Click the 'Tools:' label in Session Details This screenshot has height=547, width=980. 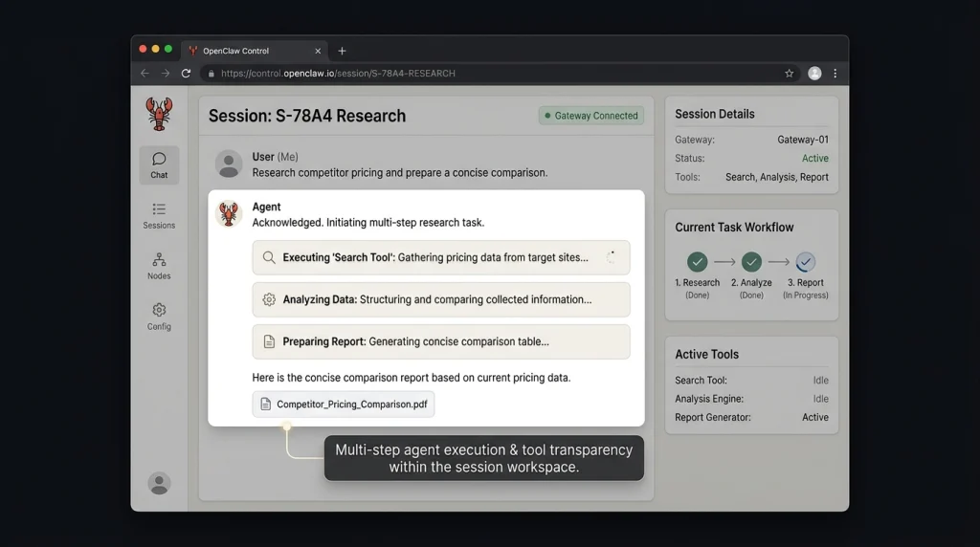click(687, 177)
